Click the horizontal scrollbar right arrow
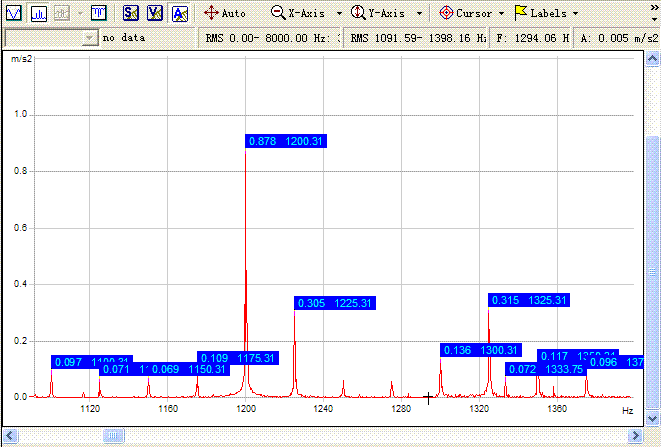The width and height of the screenshot is (661, 447). pos(635,435)
